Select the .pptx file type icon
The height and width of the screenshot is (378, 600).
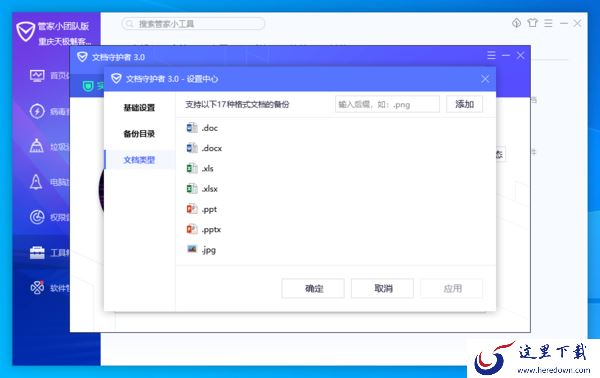[192, 230]
